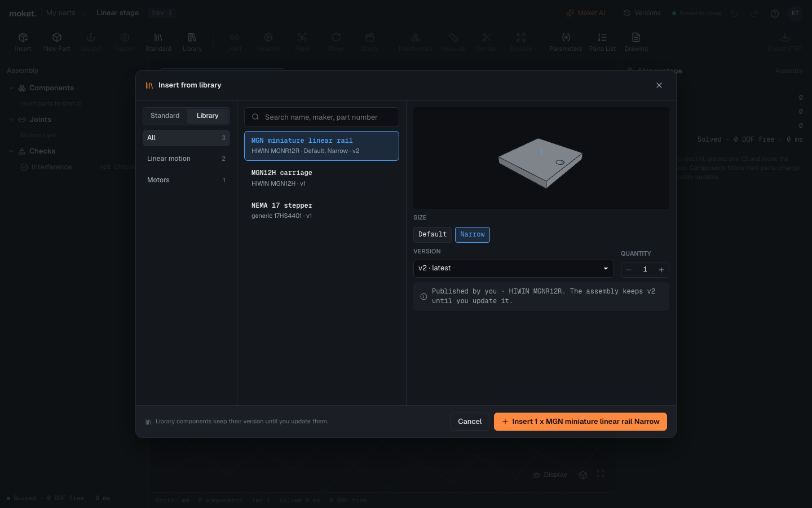Click the Insert tool icon in the main toolbar
812x508 pixels.
tap(23, 42)
